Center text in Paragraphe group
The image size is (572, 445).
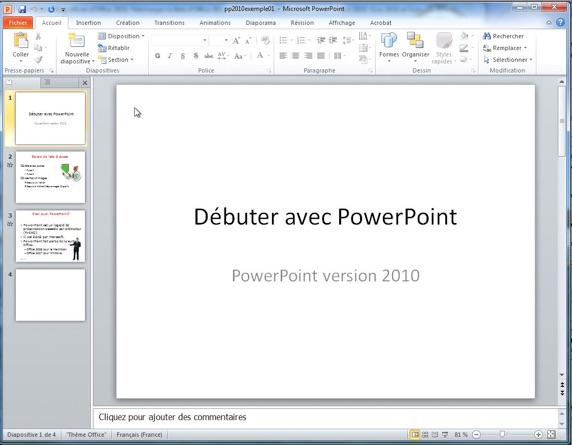[296, 56]
